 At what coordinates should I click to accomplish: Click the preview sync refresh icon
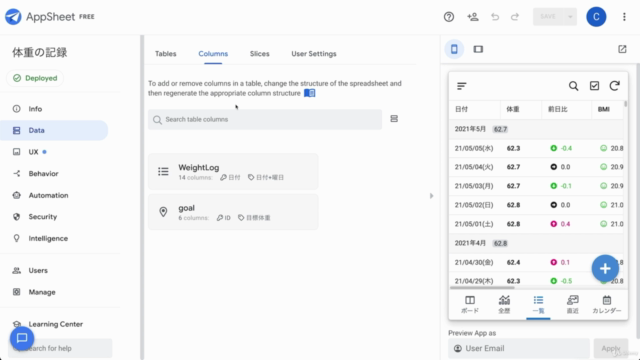[615, 86]
